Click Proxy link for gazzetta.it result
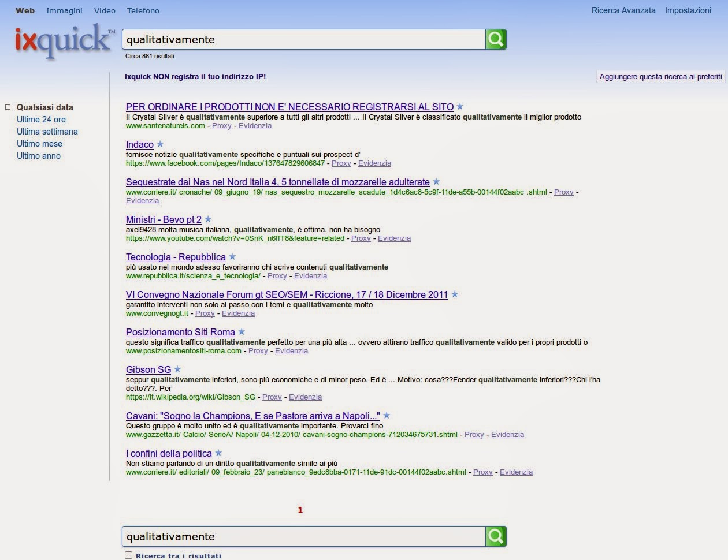 pyautogui.click(x=474, y=435)
